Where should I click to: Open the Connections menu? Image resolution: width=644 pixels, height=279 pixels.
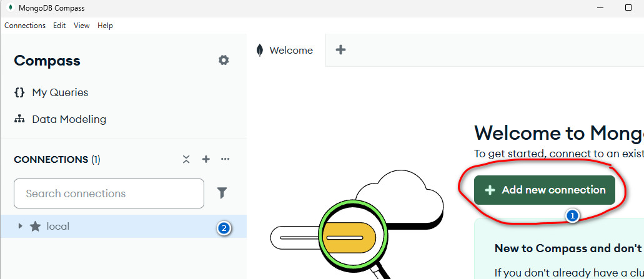tap(25, 26)
